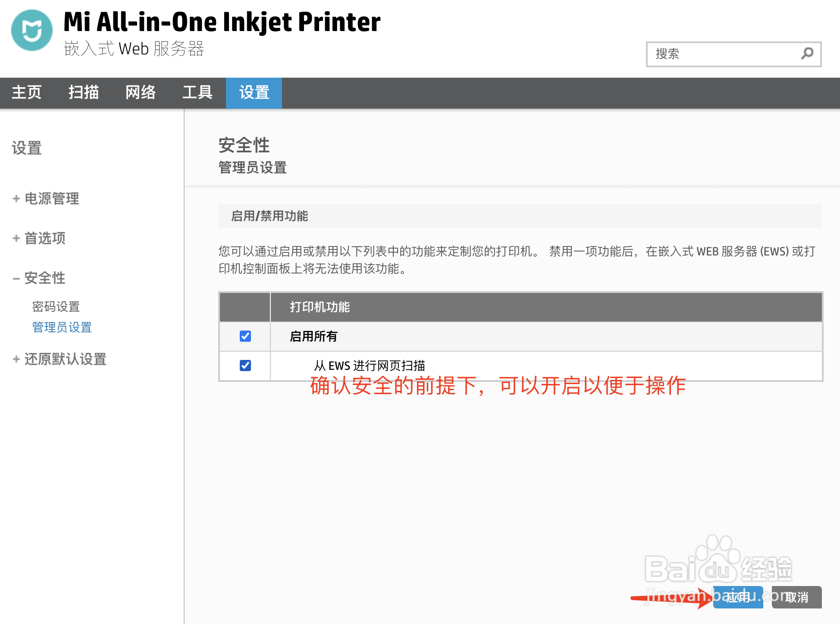Image resolution: width=840 pixels, height=624 pixels.
Task: Click the plus icon beside 首选项
Action: (16, 238)
